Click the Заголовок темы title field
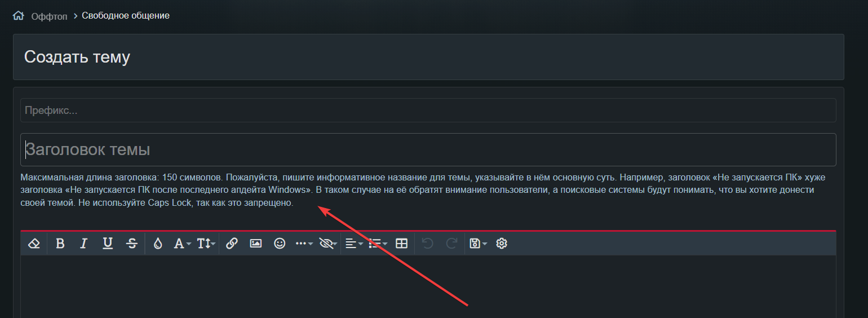Viewport: 868px width, 318px height. click(428, 150)
